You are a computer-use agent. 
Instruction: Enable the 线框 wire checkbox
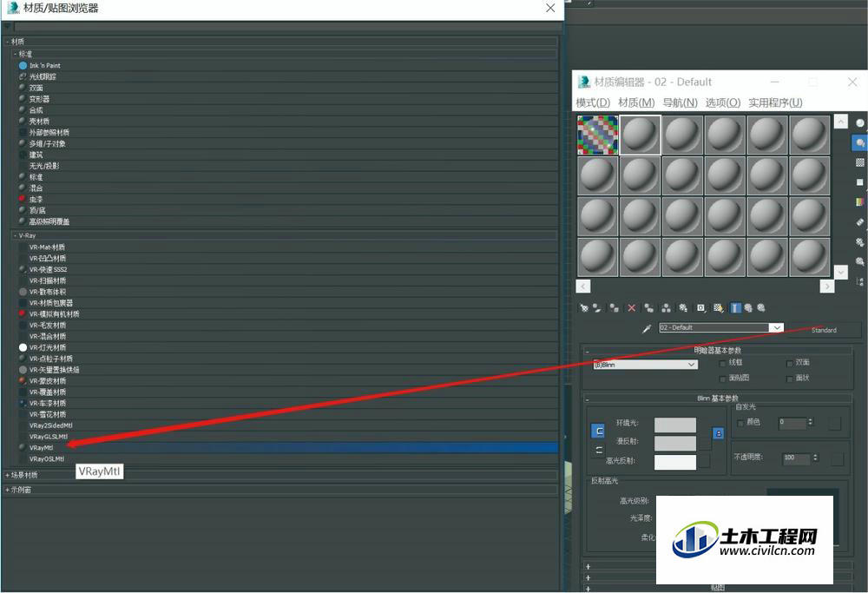[x=722, y=363]
